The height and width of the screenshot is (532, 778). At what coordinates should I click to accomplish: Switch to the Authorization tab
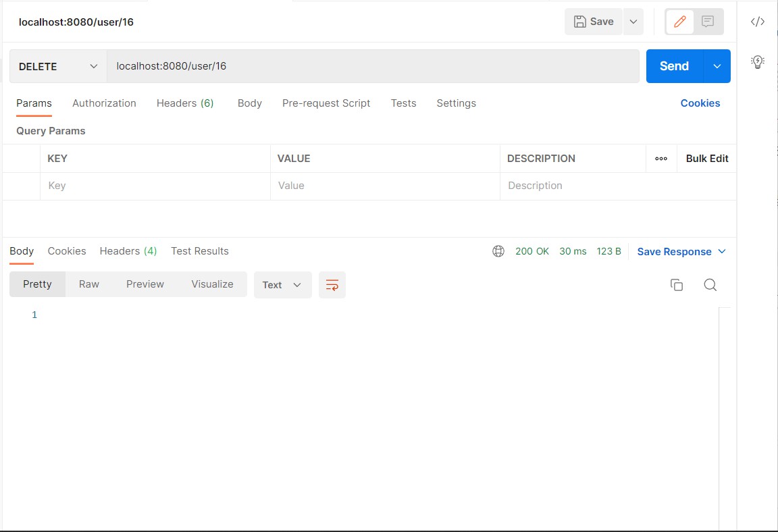point(104,103)
